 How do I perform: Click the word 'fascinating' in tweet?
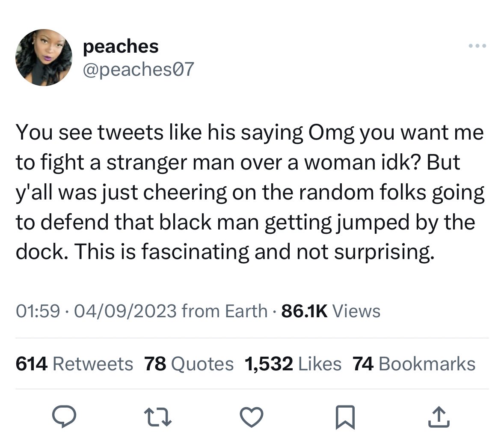click(195, 251)
